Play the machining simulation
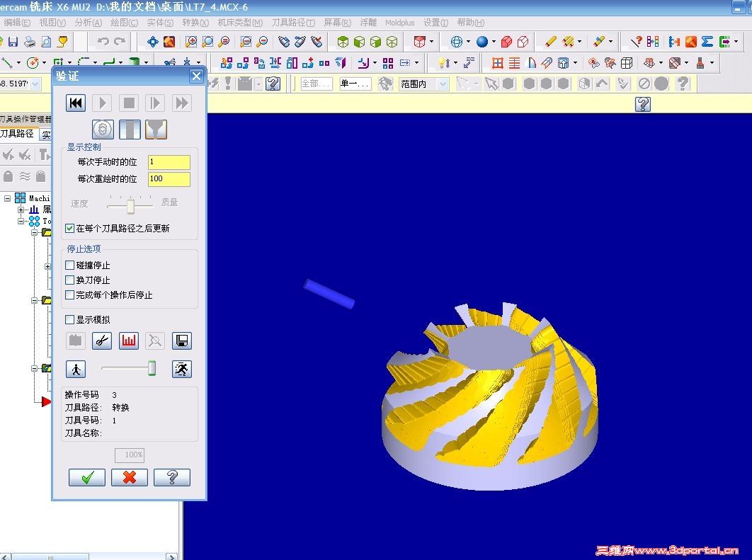 pos(102,103)
